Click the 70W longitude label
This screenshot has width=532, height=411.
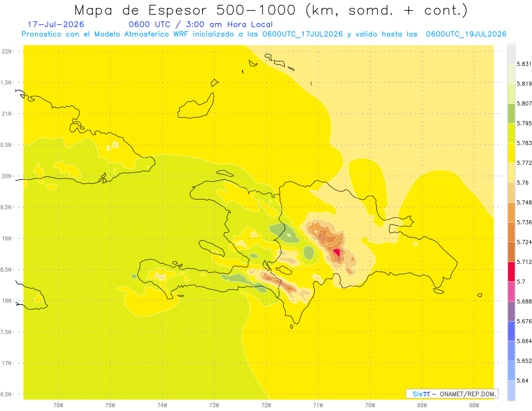coord(370,405)
